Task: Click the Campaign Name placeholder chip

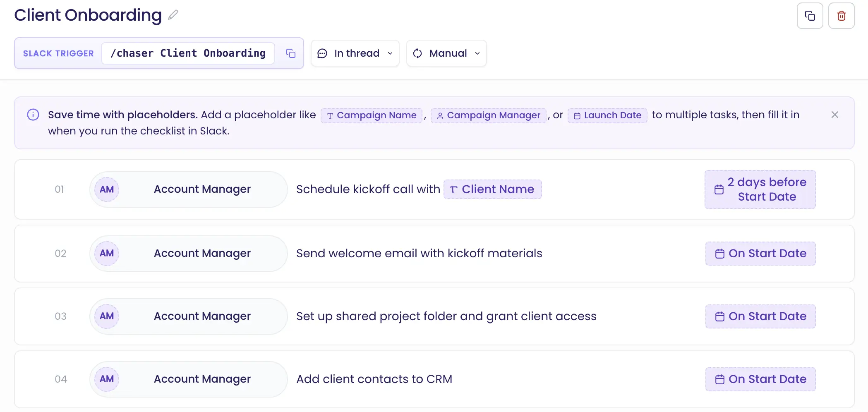Action: [x=372, y=115]
